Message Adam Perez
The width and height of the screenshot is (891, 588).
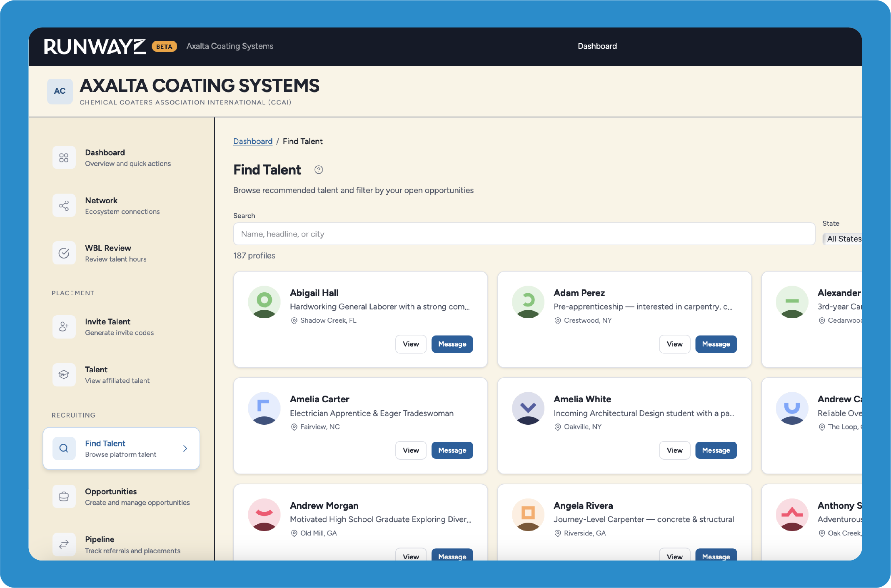coord(716,344)
